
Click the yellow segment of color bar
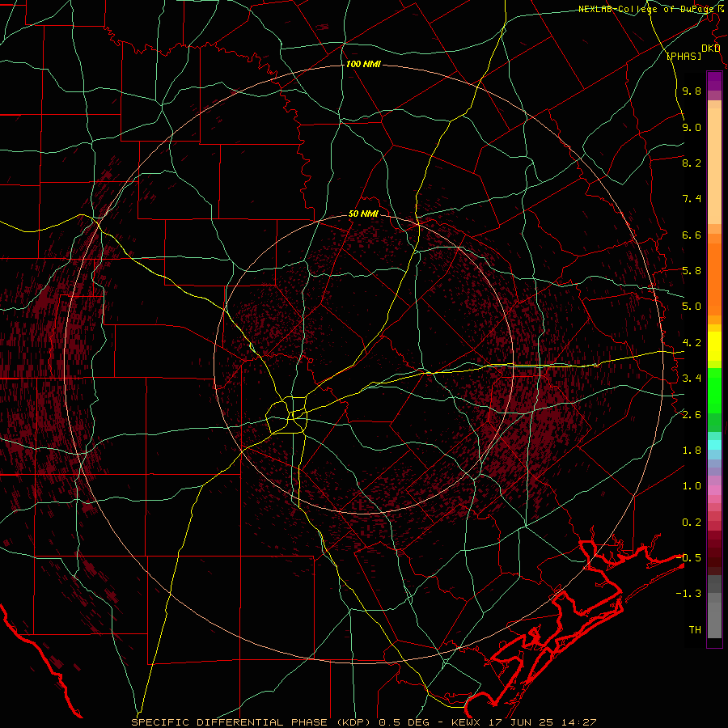point(714,346)
